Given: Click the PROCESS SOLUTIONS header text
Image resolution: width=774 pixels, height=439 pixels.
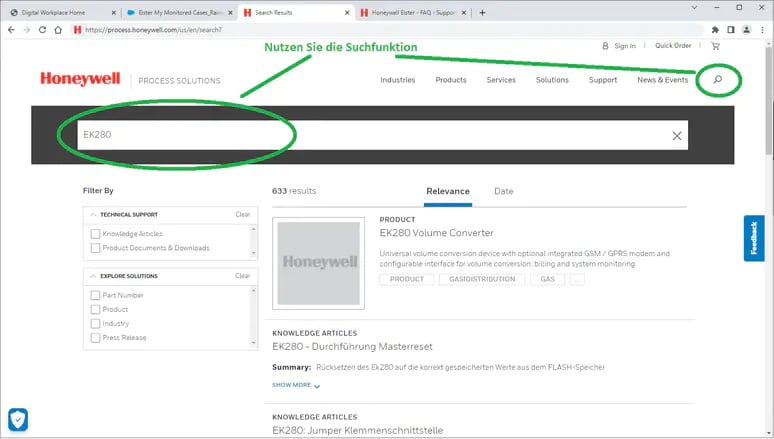Looking at the screenshot, I should pos(179,80).
